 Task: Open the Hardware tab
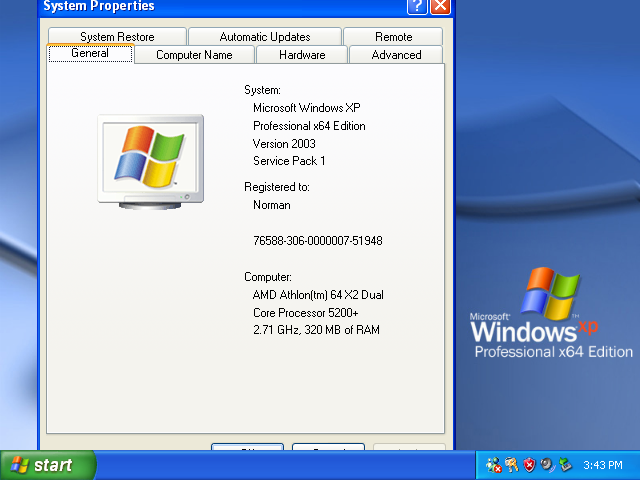coord(302,55)
